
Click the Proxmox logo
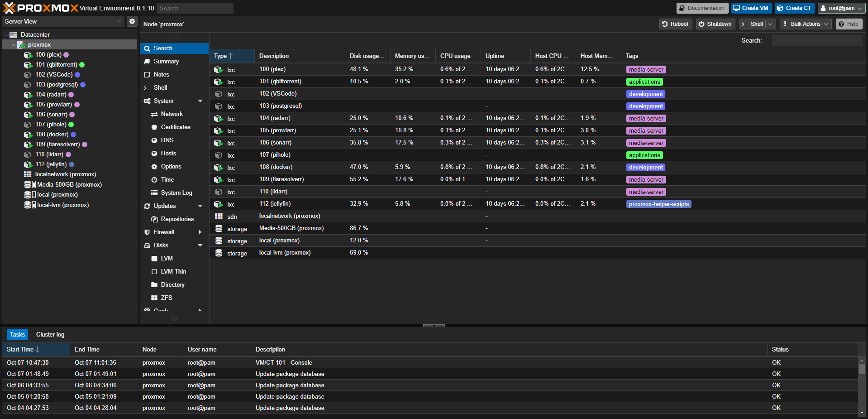(x=41, y=8)
